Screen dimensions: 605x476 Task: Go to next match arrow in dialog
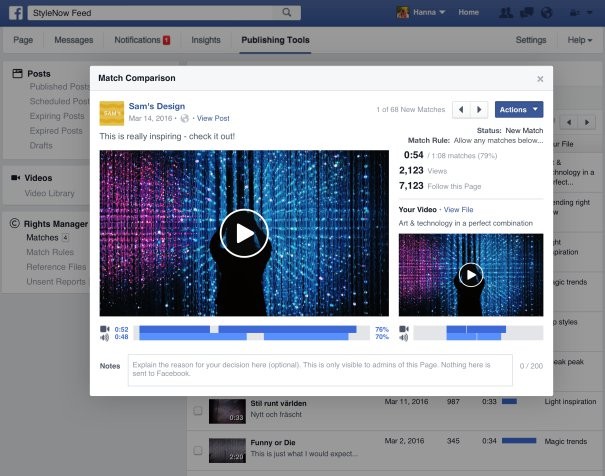pos(479,110)
